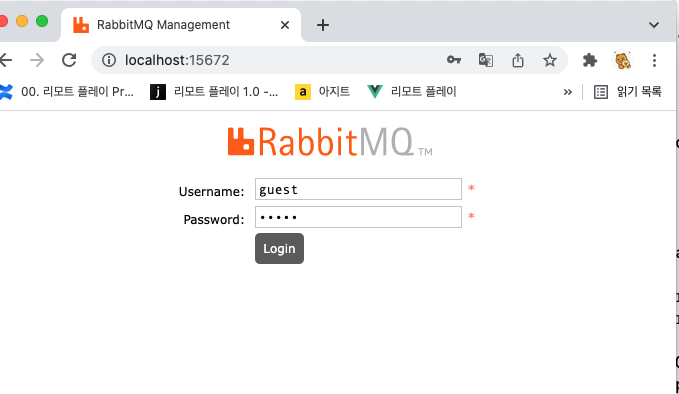This screenshot has height=394, width=679.
Task: Click the RabbitMQ logo
Action: [330, 142]
